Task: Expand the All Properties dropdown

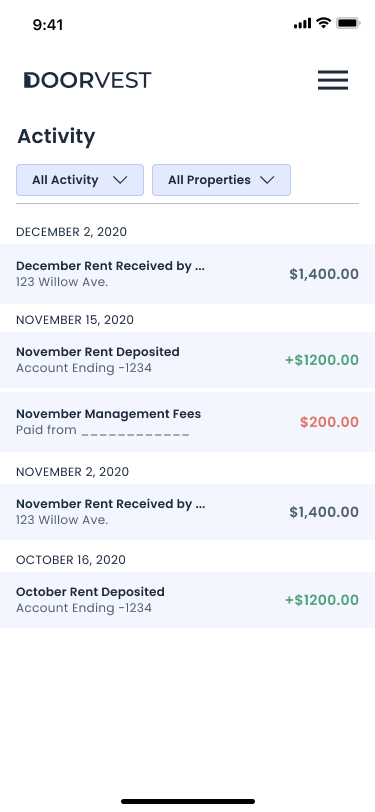Action: tap(221, 180)
